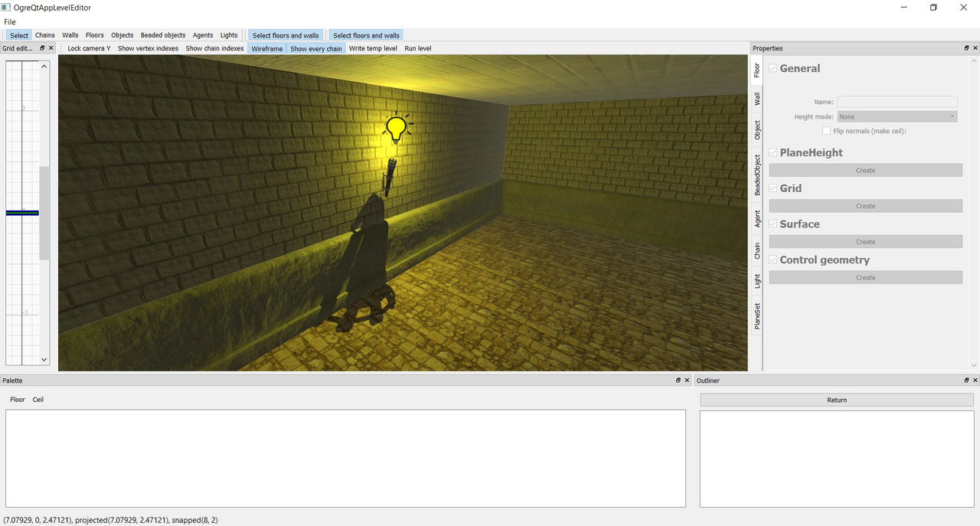Viewport: 980px width, 526px height.
Task: Toggle Wireframe rendering
Action: 267,48
